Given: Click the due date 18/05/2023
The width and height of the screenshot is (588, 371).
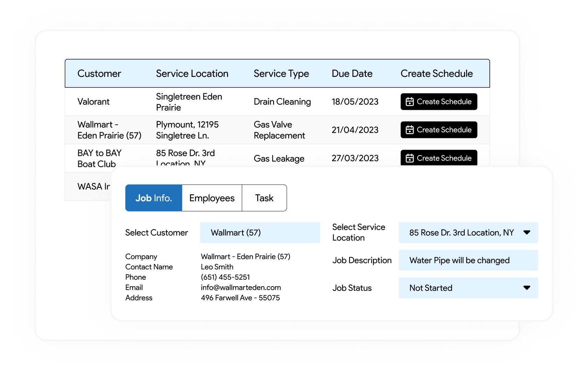Looking at the screenshot, I should click(x=355, y=102).
